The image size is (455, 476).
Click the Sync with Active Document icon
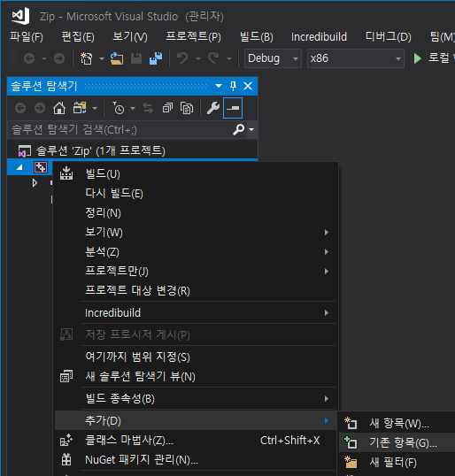[148, 108]
